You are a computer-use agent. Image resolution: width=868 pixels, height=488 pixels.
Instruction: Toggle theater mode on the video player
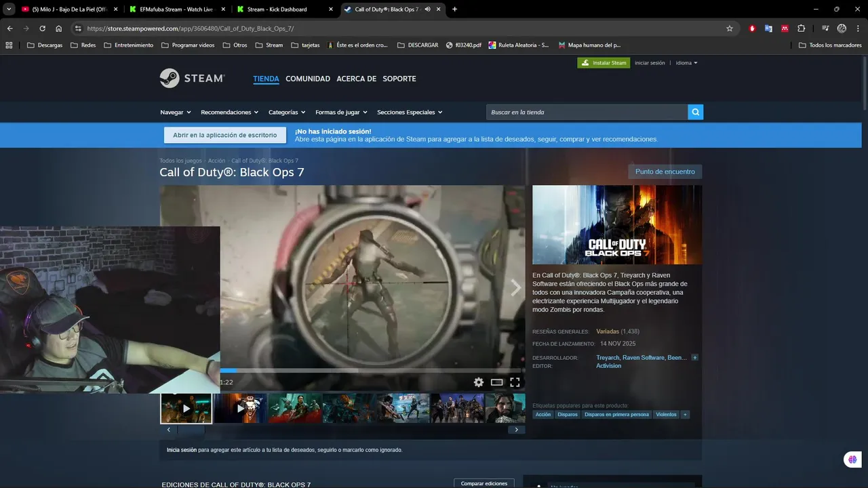coord(497,382)
